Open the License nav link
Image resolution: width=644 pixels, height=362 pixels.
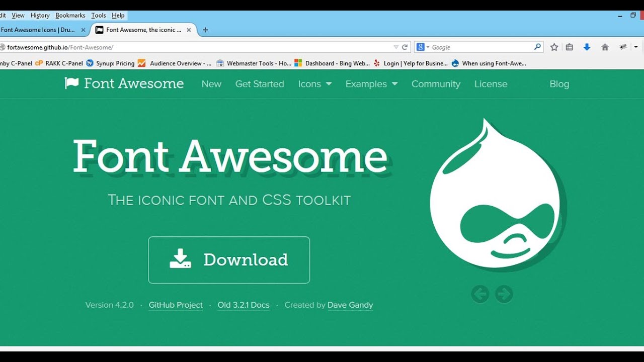[491, 84]
